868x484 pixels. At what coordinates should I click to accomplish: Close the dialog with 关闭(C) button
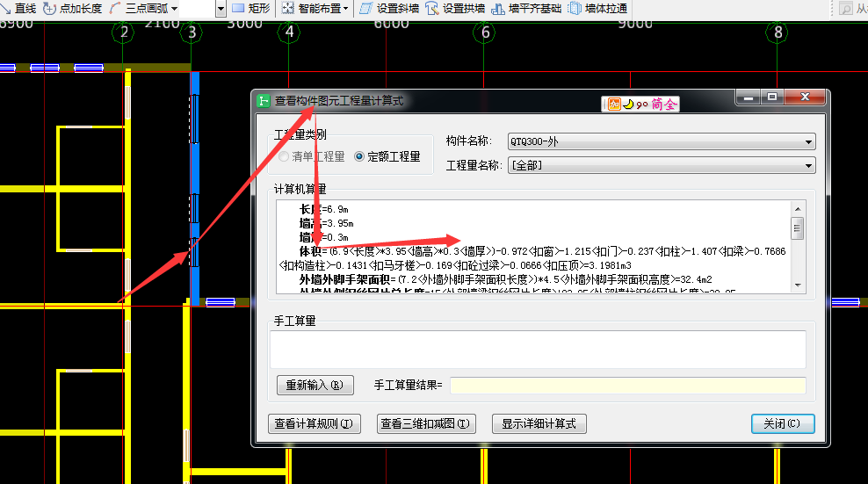(782, 423)
